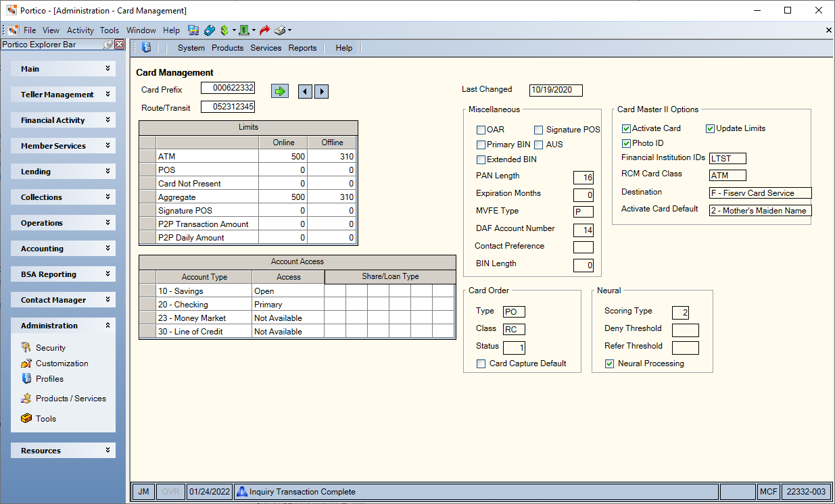Expand the Financial Activity section
The image size is (835, 504).
coord(63,120)
